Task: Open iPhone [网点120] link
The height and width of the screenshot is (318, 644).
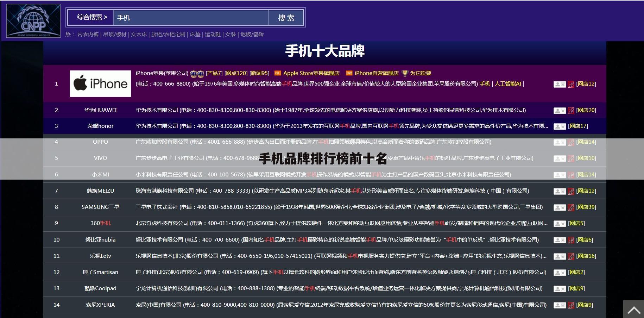Action: pyautogui.click(x=236, y=73)
